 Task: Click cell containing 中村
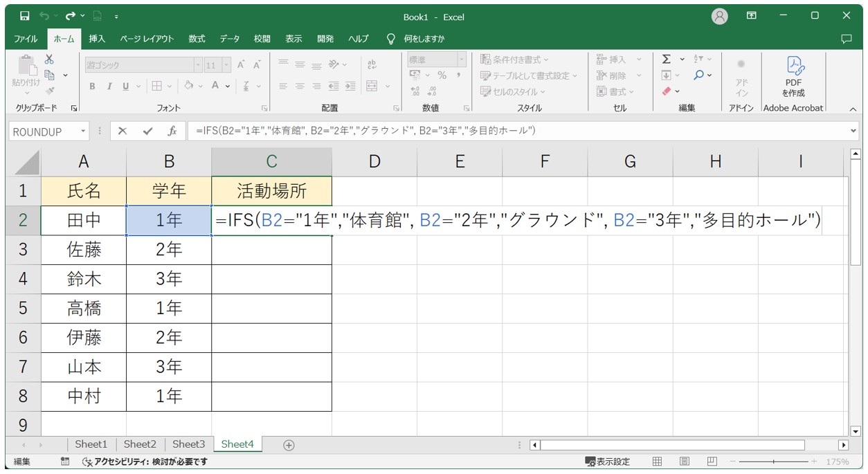84,396
